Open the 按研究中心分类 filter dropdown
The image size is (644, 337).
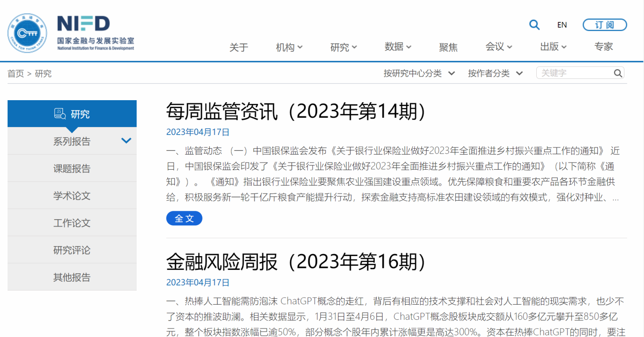pos(418,73)
